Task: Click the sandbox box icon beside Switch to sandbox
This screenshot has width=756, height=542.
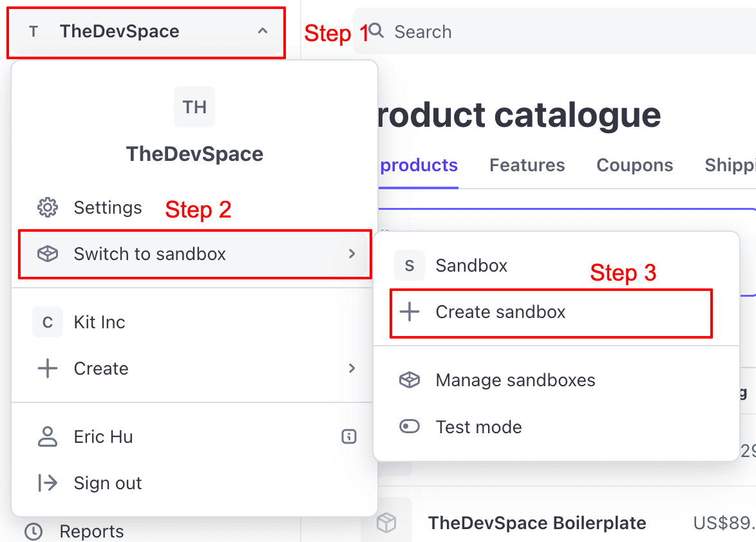Action: (47, 254)
